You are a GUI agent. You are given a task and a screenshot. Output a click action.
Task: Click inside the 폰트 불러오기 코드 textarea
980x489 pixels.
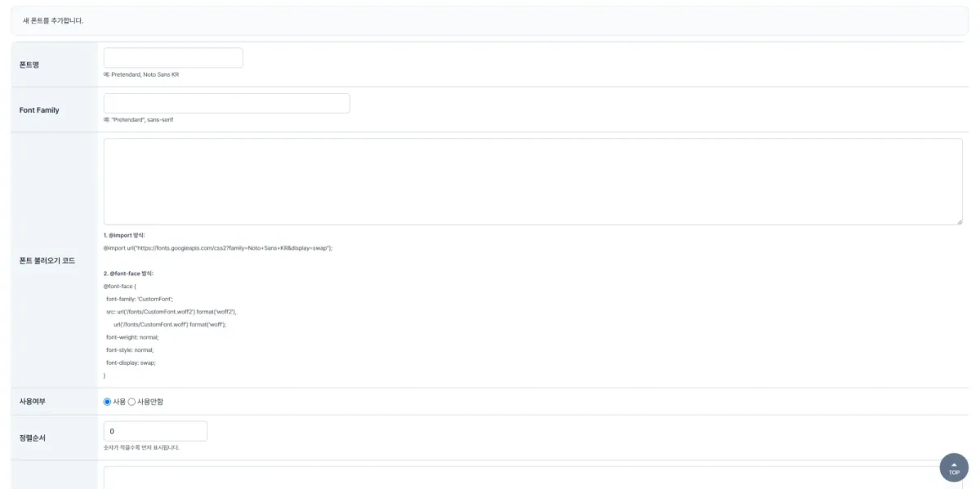click(532, 181)
